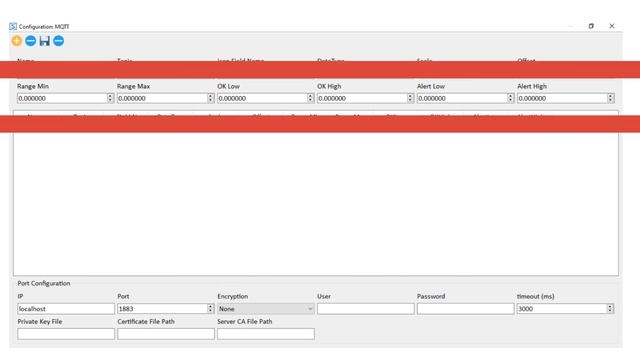The image size is (640, 360).
Task: Click the timeout (ms) spinner arrows
Action: point(610,309)
